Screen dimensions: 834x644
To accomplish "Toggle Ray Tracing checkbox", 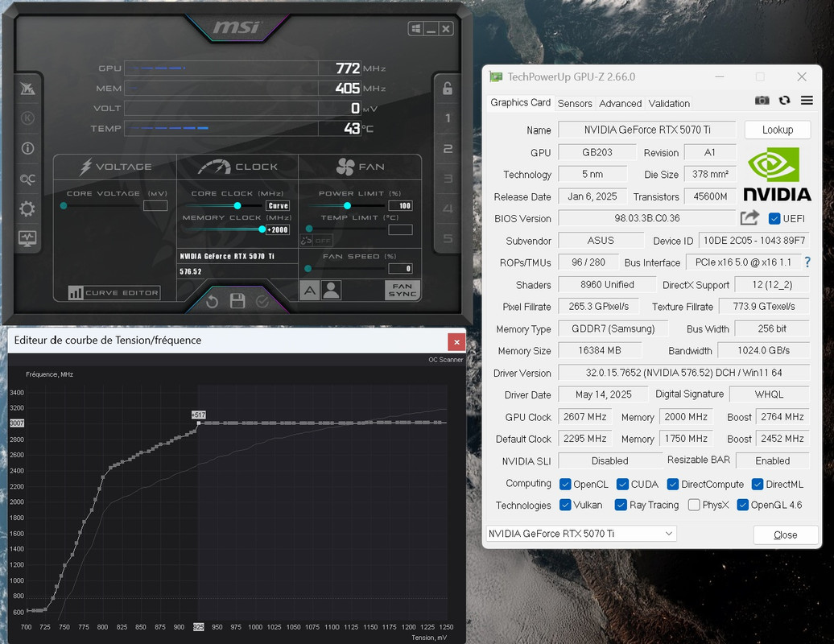I will coord(620,506).
